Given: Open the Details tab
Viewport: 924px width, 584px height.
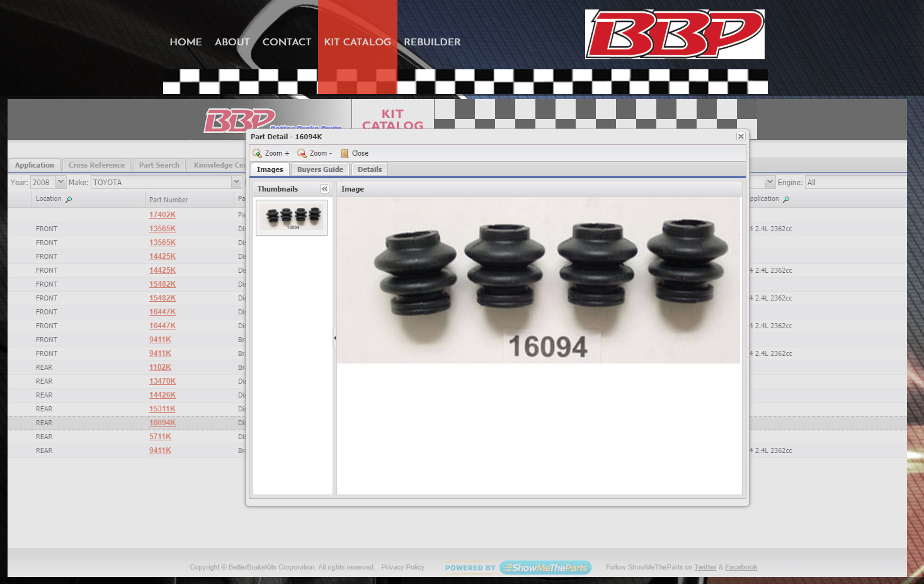Looking at the screenshot, I should pyautogui.click(x=370, y=169).
